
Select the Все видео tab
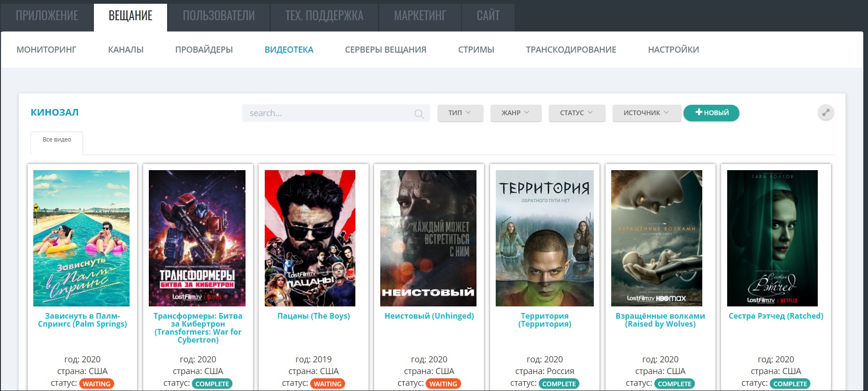pyautogui.click(x=57, y=140)
